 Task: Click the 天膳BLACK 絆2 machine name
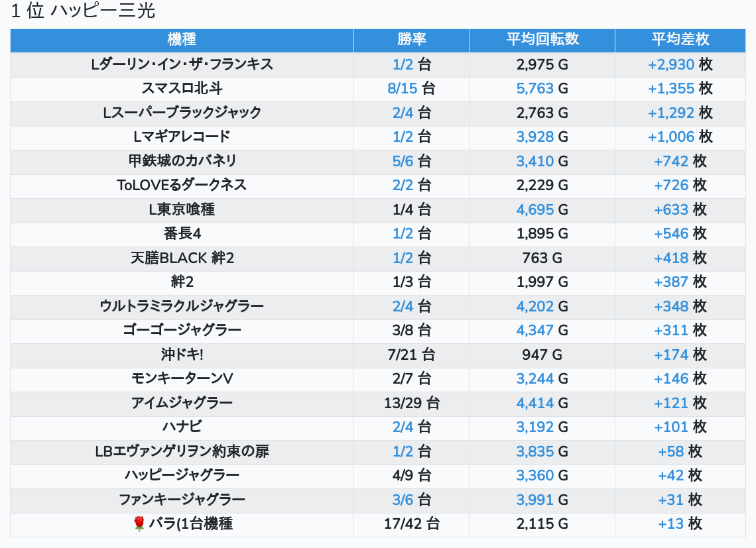182,258
